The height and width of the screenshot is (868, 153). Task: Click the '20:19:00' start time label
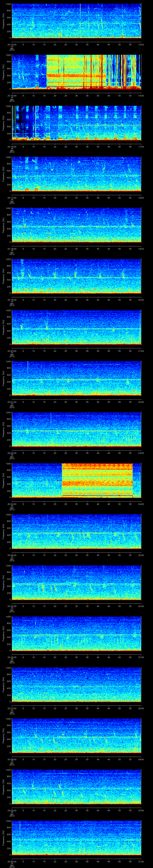coord(12,300)
